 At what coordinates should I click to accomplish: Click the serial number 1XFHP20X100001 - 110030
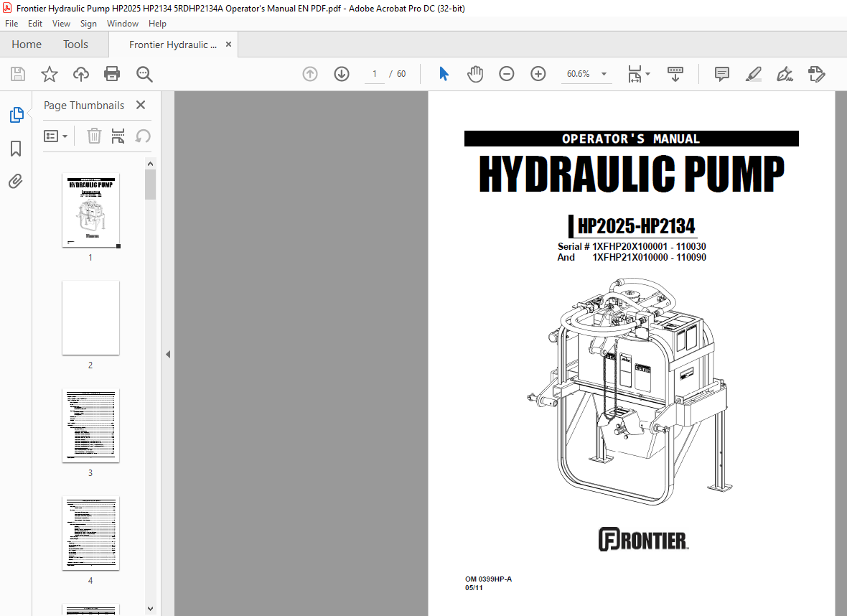649,246
